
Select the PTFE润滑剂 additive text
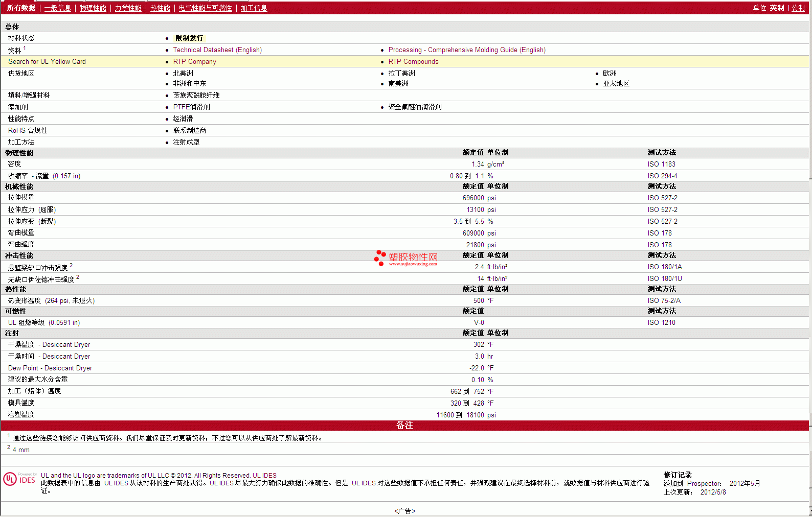click(x=191, y=107)
